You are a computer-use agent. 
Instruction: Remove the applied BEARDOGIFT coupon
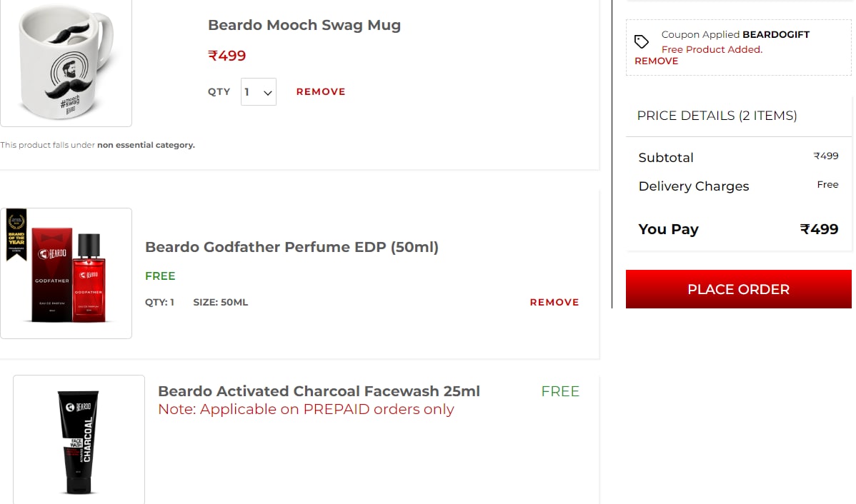coord(656,61)
